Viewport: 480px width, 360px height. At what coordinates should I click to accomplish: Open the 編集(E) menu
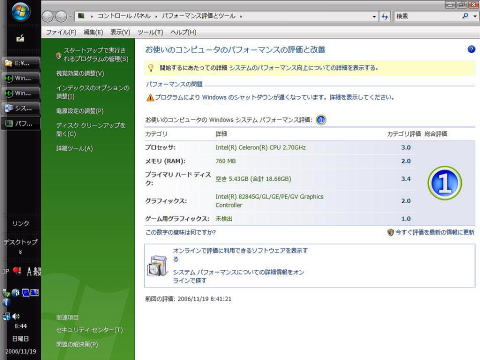[93, 32]
